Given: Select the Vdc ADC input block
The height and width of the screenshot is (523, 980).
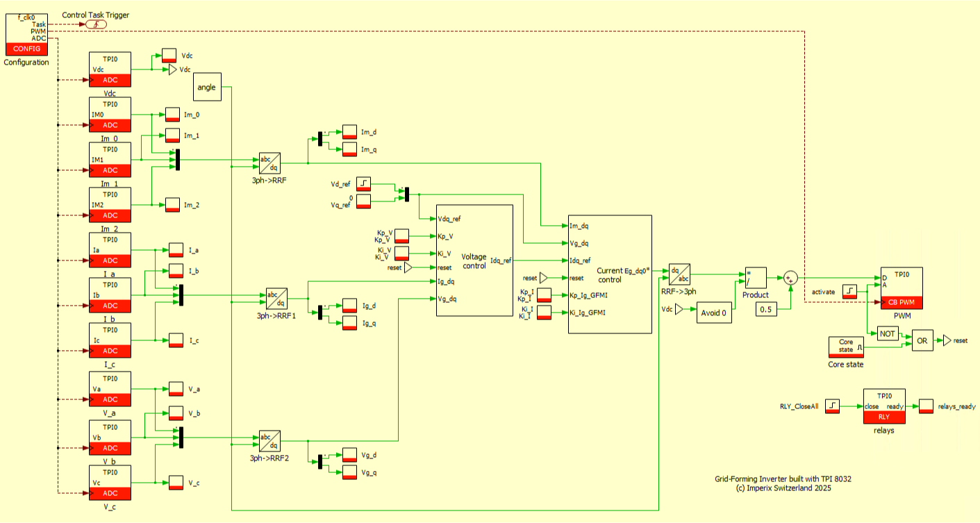Looking at the screenshot, I should point(111,69).
